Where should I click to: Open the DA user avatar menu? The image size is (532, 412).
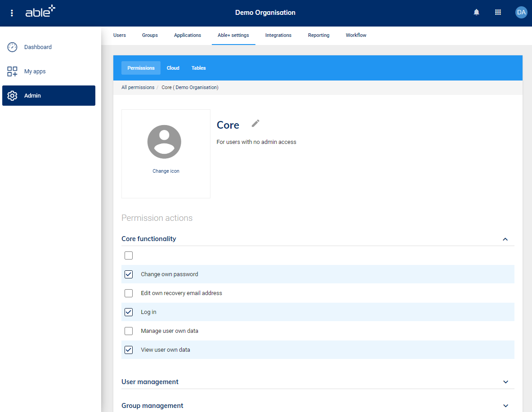tap(521, 13)
